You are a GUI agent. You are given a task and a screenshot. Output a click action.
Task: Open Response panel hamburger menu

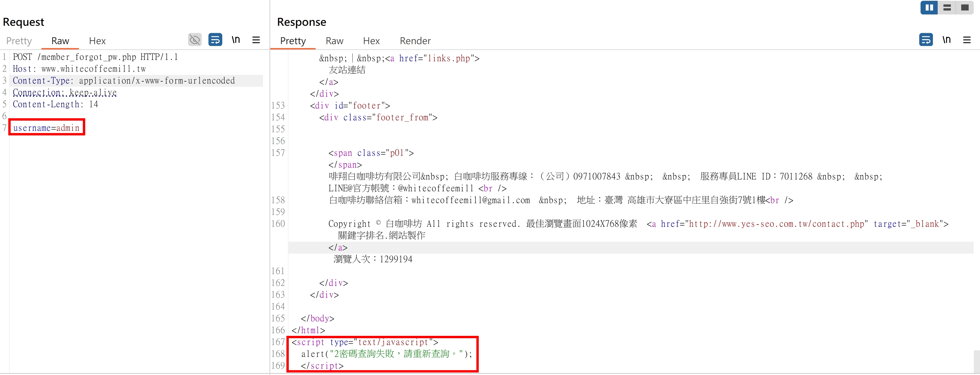click(x=967, y=40)
